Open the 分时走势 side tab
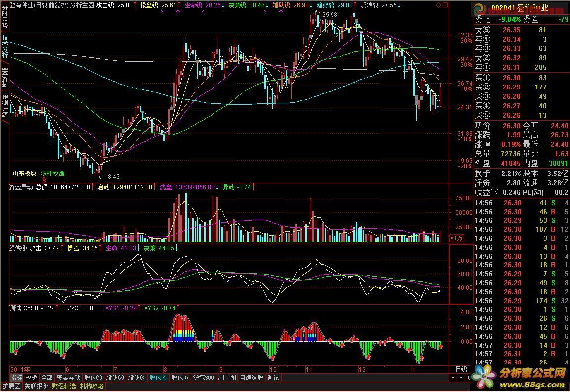Screen dimensions: 570x392 click(5, 16)
